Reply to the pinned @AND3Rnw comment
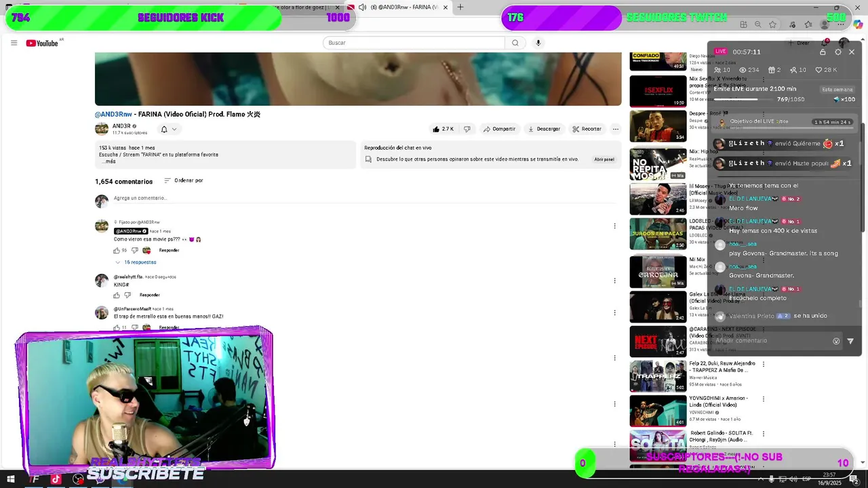 coord(169,250)
